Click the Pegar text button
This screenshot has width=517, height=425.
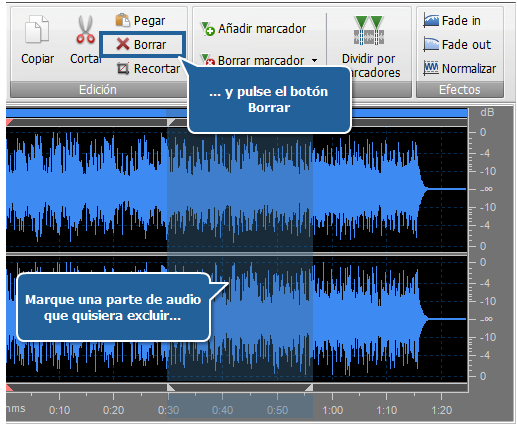(x=149, y=21)
